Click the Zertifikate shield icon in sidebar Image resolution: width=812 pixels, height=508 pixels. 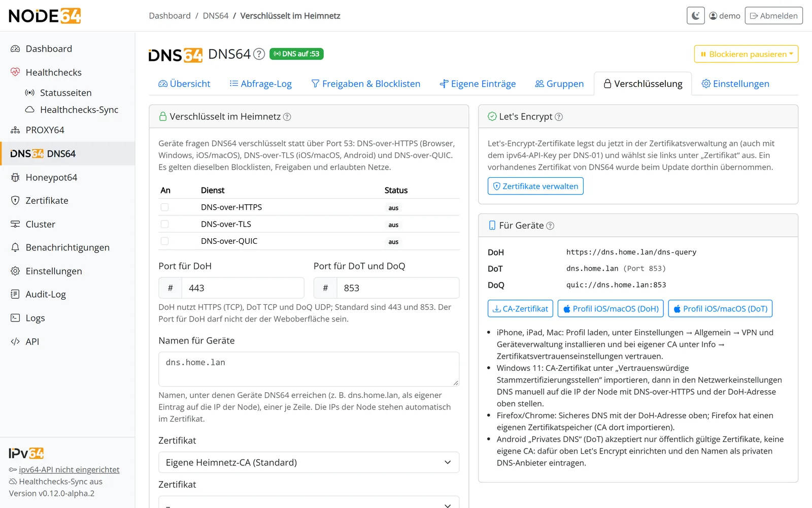15,201
